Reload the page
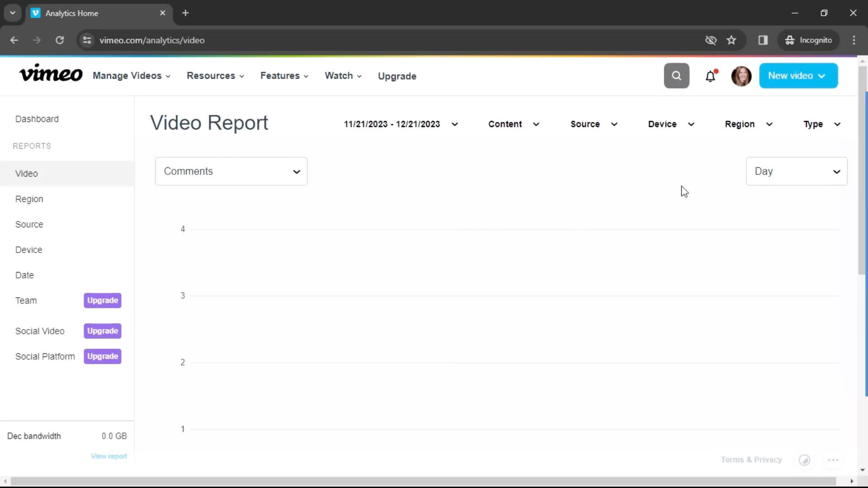 tap(60, 40)
